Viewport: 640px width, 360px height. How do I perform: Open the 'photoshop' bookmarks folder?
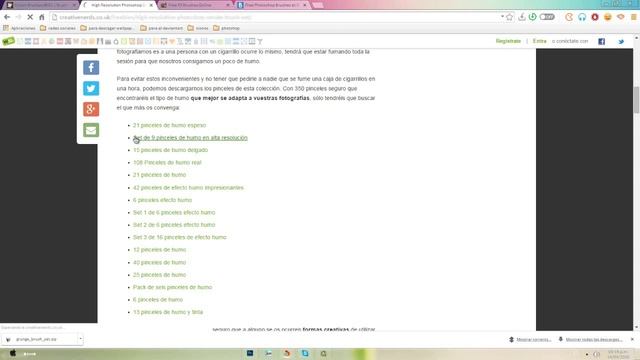pyautogui.click(x=227, y=28)
